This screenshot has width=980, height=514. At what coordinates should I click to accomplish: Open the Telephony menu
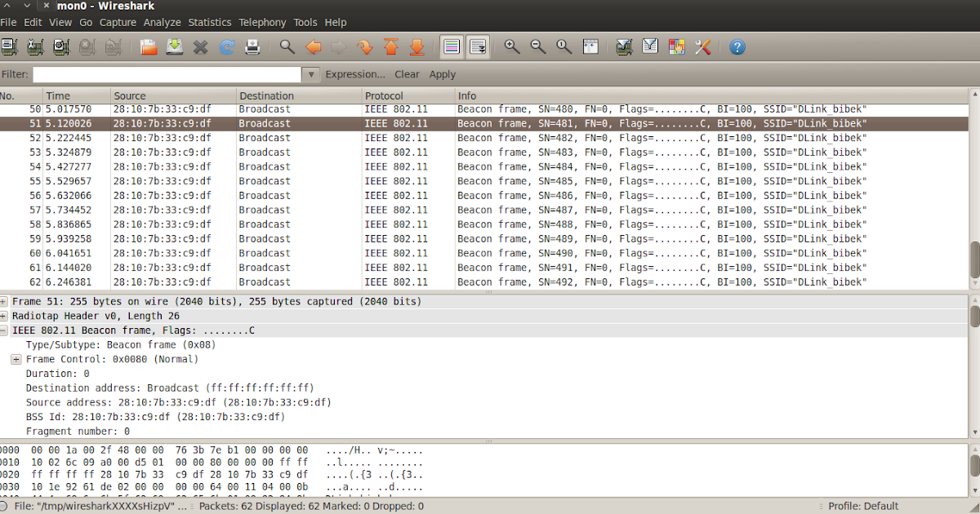(263, 22)
